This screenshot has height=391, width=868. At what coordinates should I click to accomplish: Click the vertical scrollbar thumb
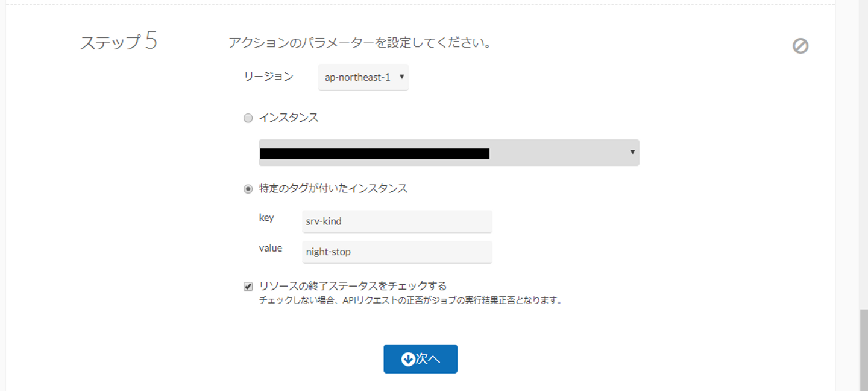click(863, 349)
